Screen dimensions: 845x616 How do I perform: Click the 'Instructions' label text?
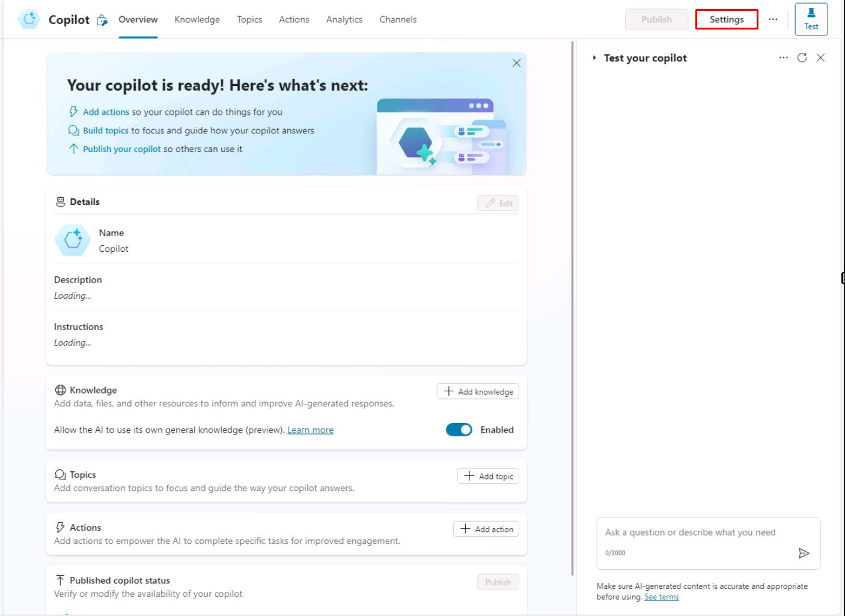[x=79, y=327]
